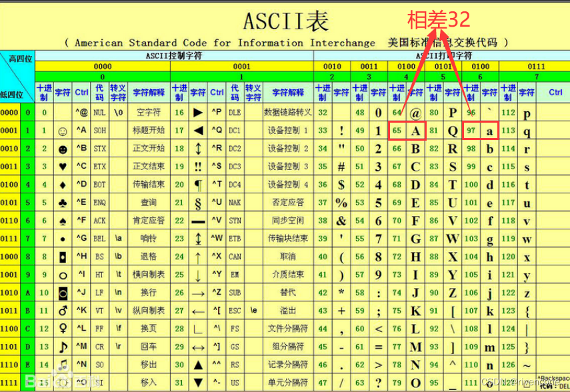Click the "回车" description cell
Screen dimensions: 570x392
[148, 347]
